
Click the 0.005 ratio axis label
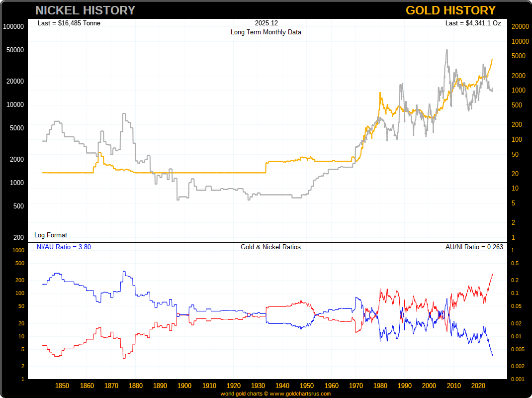tap(518, 349)
